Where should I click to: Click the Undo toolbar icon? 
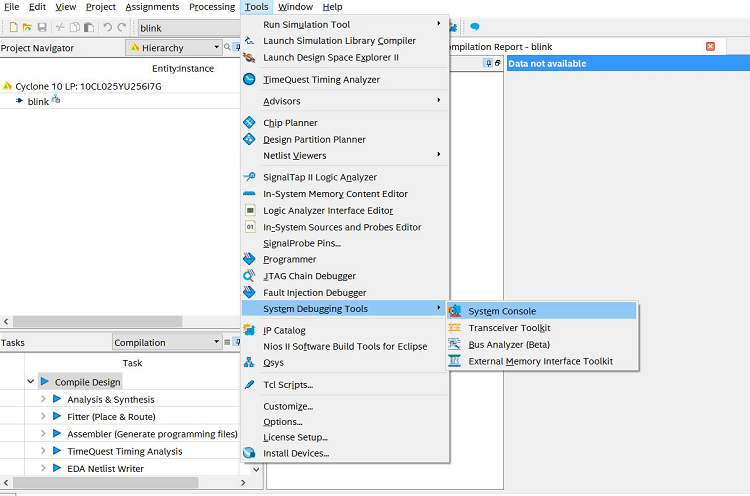[x=108, y=27]
